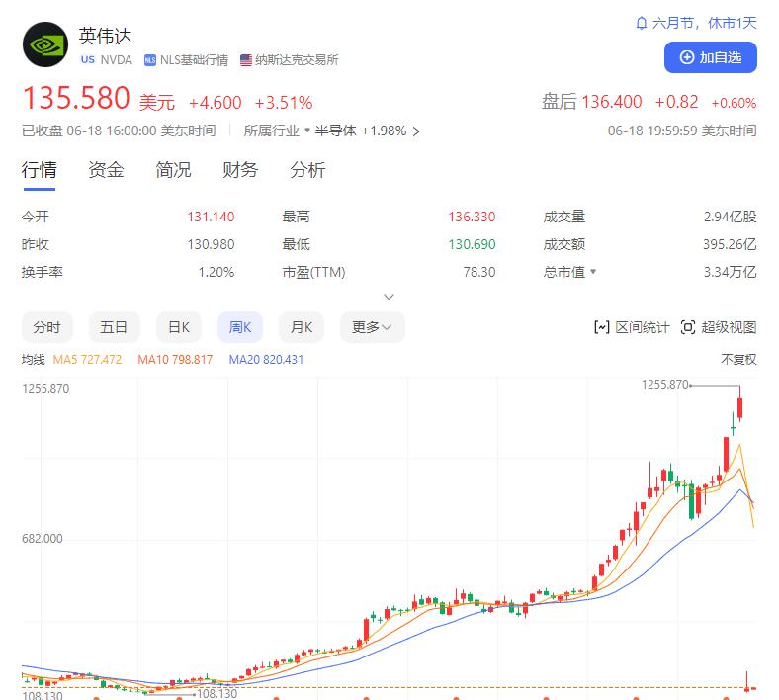779x700 pixels.
Task: Select the 分析 tab
Action: 307,170
